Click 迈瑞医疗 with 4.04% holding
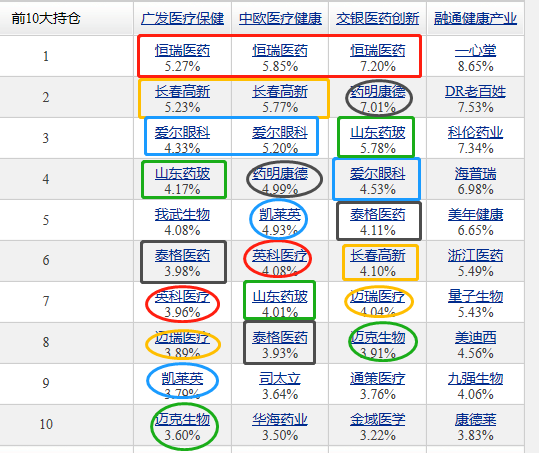Viewport: 539px width, 453px height. pyautogui.click(x=378, y=296)
